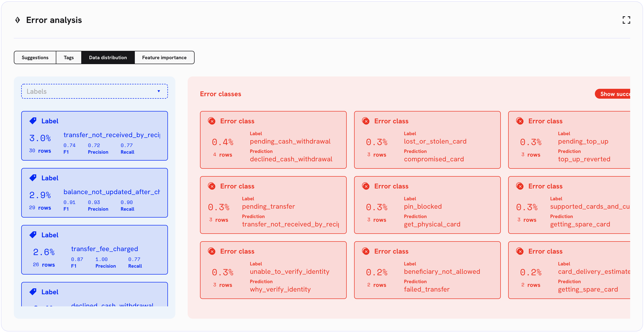
Task: Switch to the Tags tab
Action: pyautogui.click(x=68, y=58)
